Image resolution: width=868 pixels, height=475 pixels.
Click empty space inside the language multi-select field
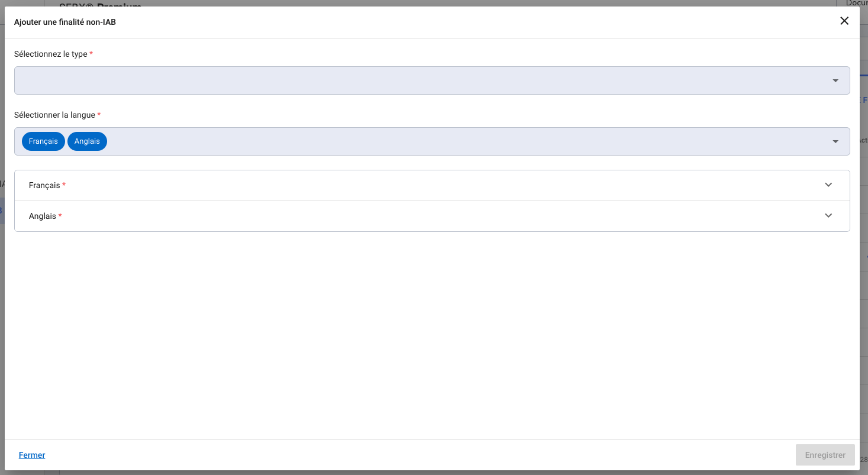coord(462,141)
